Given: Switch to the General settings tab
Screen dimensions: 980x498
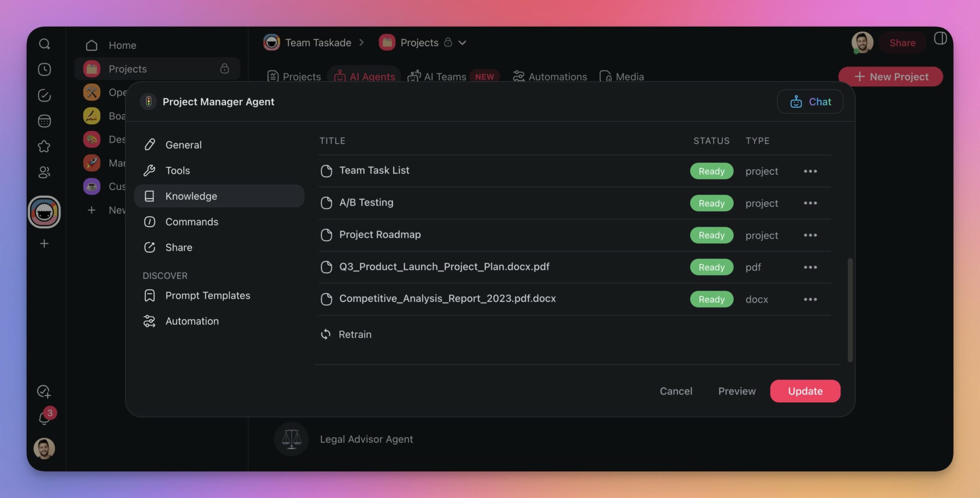Looking at the screenshot, I should coord(183,144).
